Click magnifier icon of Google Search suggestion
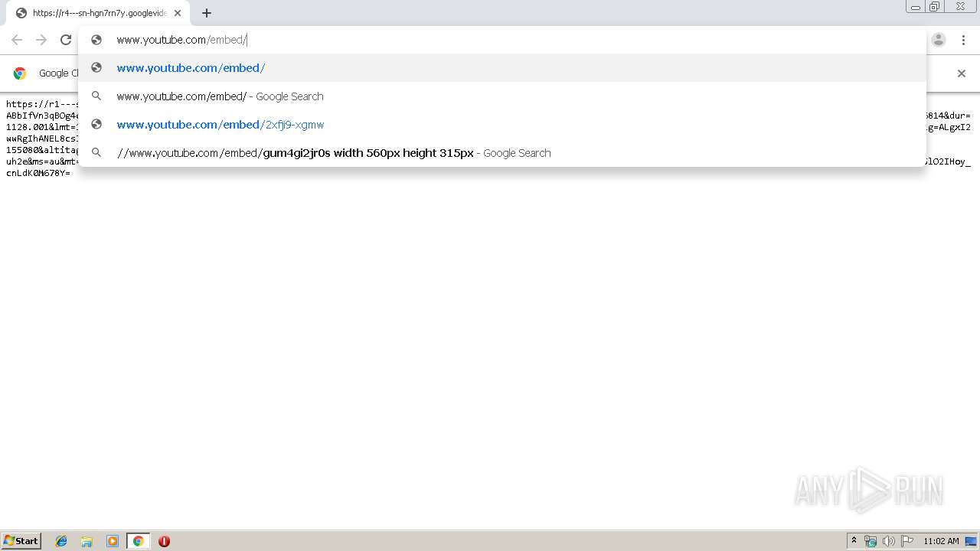The width and height of the screenshot is (980, 551). coord(96,96)
